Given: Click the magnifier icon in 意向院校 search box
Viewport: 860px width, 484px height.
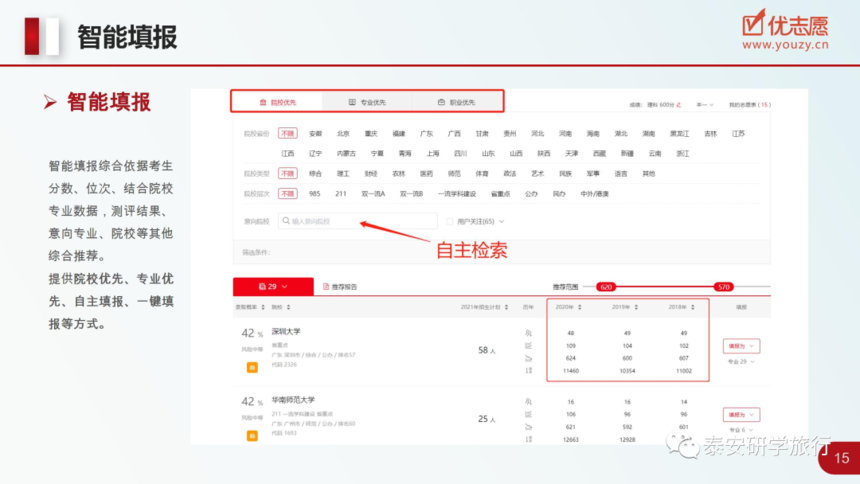Looking at the screenshot, I should (286, 221).
